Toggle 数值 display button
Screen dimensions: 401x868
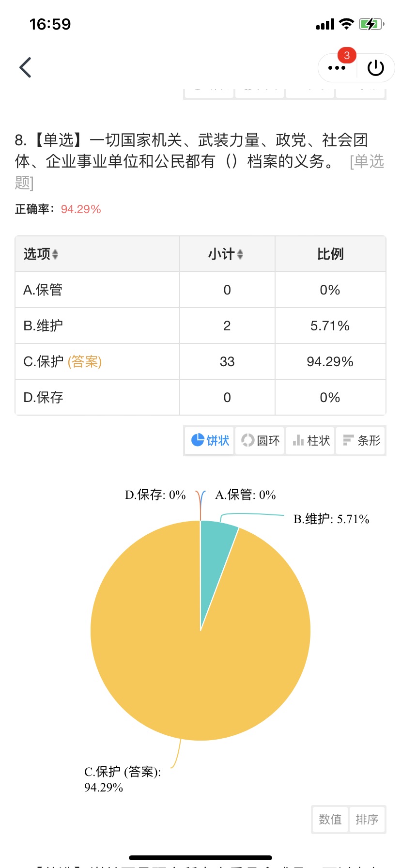(x=330, y=819)
